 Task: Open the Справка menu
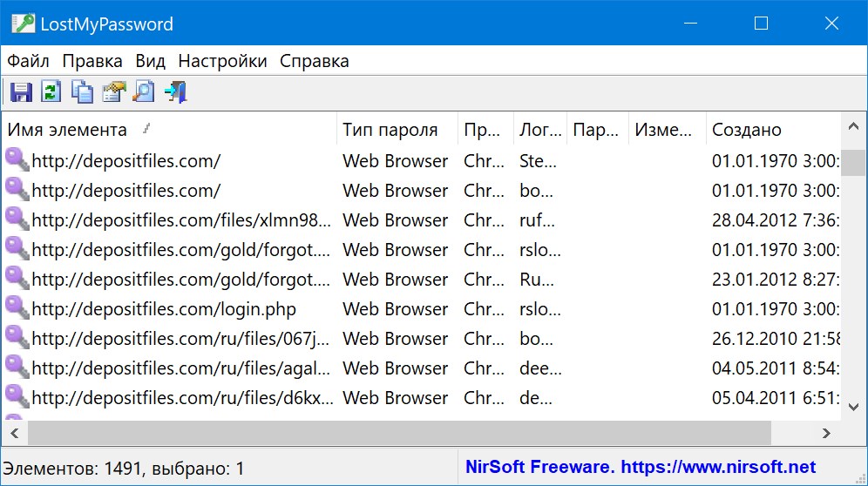[x=314, y=61]
